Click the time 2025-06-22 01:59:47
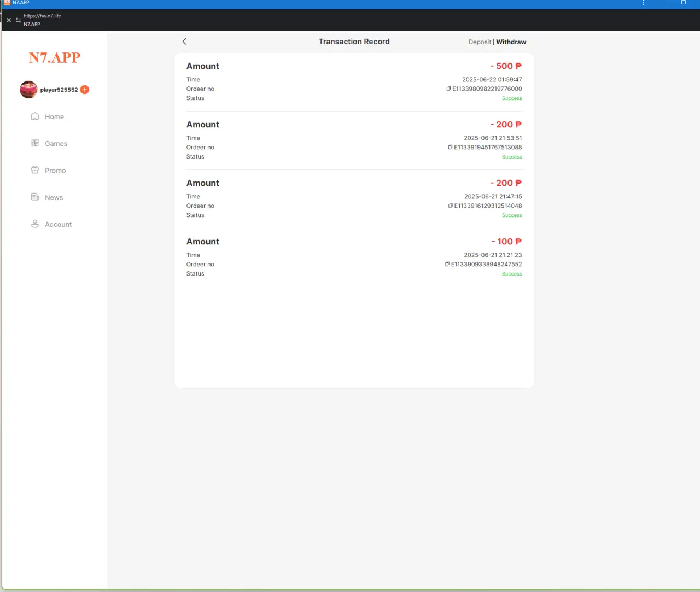The image size is (700, 592). (492, 80)
